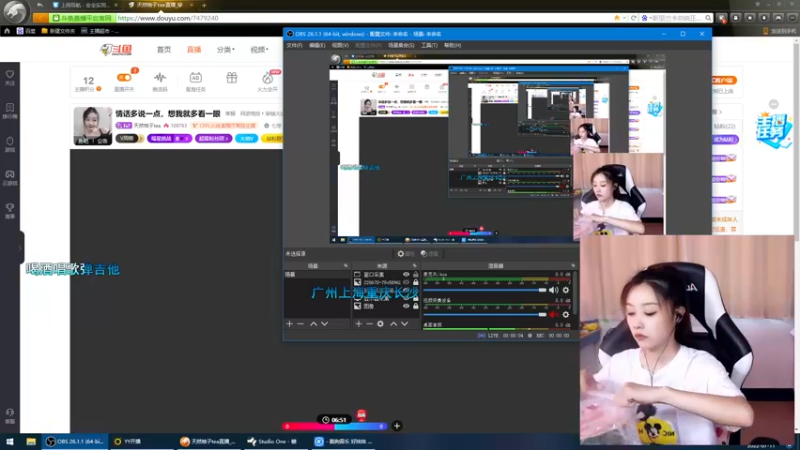Open the Windows Start menu
This screenshot has height=450, width=800.
click(10, 442)
